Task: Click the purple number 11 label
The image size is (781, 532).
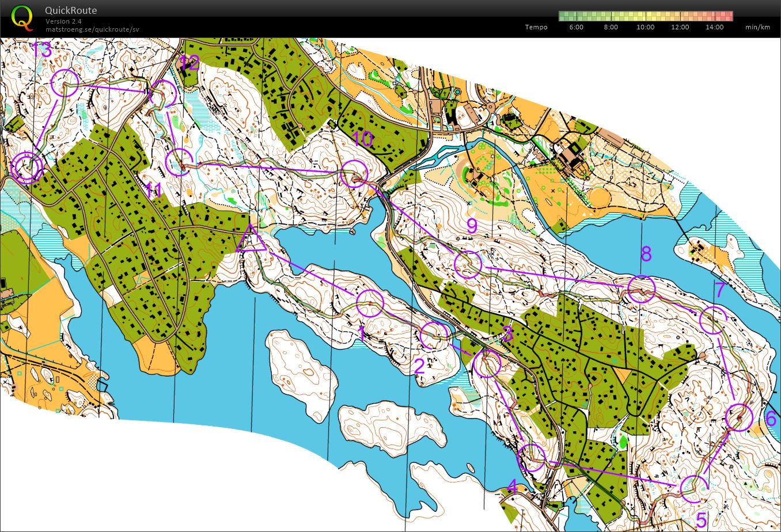Action: pos(153,189)
